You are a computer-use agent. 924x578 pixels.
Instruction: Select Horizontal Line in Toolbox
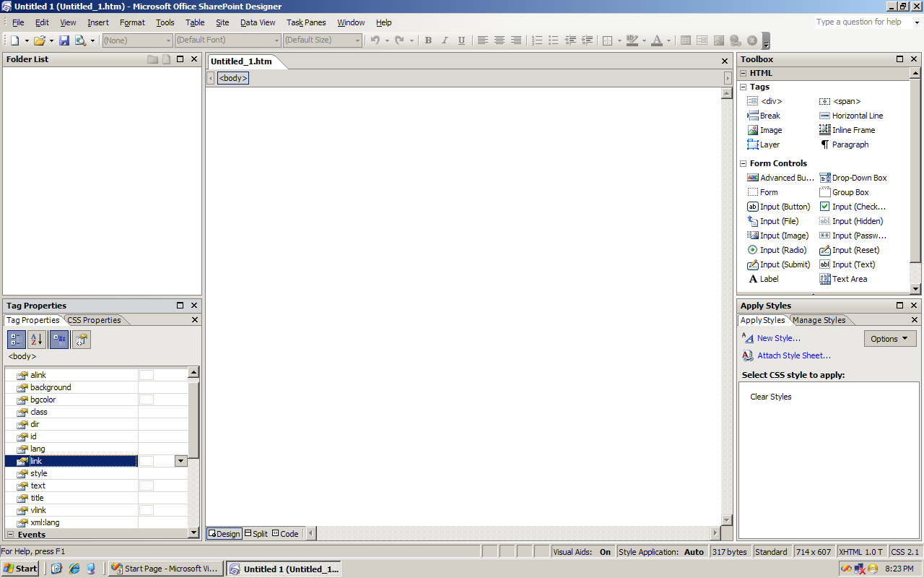click(x=851, y=116)
